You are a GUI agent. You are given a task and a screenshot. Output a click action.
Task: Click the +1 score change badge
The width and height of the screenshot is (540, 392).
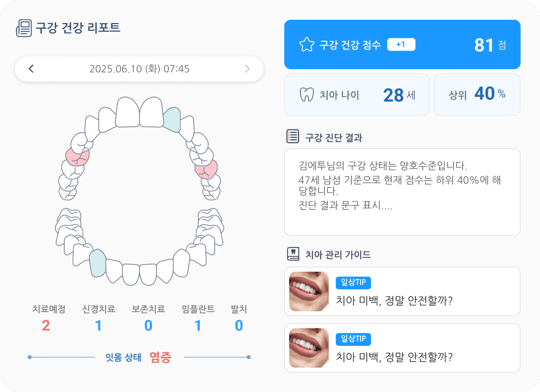(401, 44)
